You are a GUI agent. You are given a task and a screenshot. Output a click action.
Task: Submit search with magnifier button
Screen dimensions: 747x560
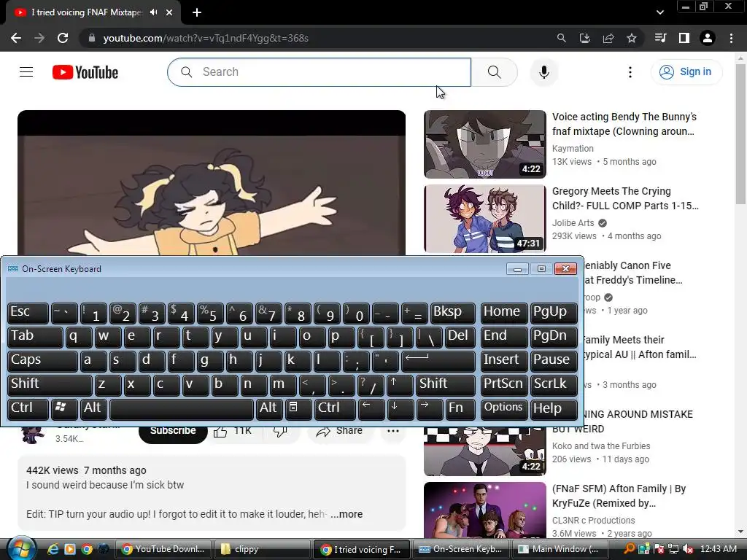point(495,72)
